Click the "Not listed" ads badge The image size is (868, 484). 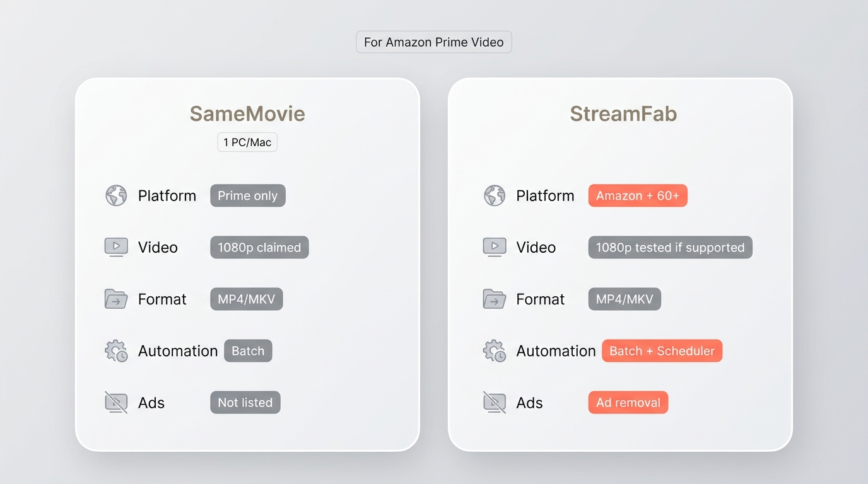tap(245, 402)
